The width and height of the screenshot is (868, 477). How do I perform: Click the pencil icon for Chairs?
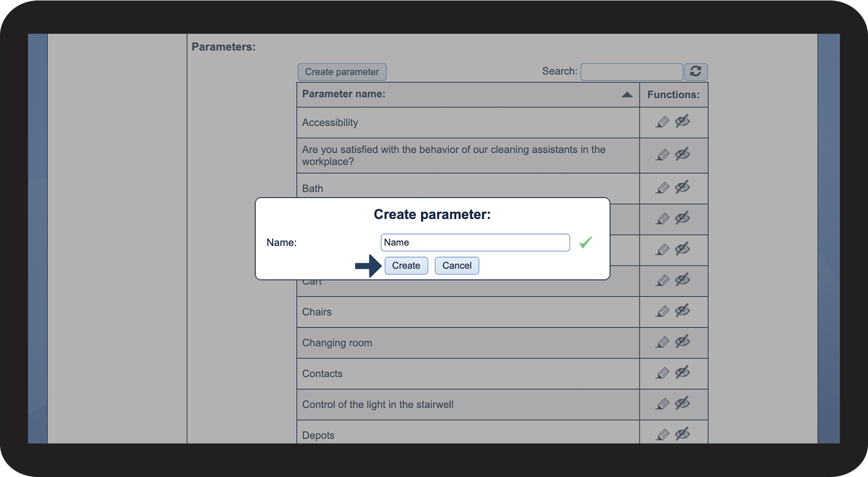point(662,311)
